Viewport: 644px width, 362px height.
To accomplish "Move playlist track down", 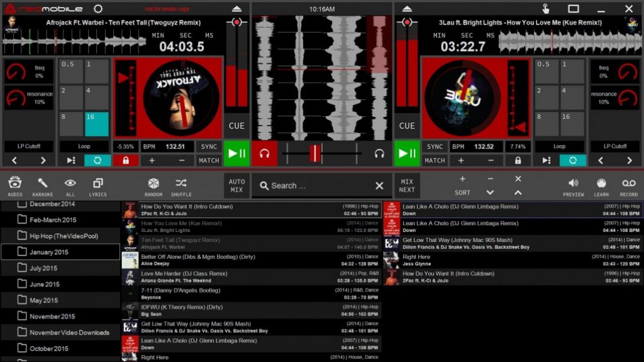I will (x=490, y=192).
